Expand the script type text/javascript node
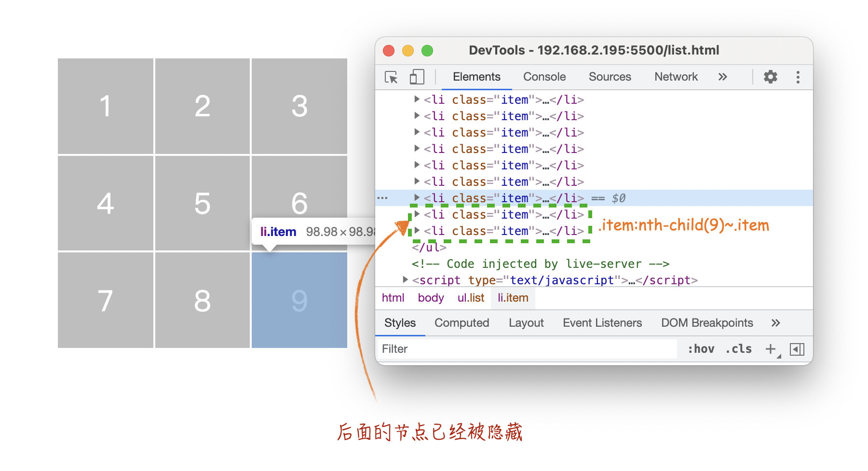 tap(406, 280)
